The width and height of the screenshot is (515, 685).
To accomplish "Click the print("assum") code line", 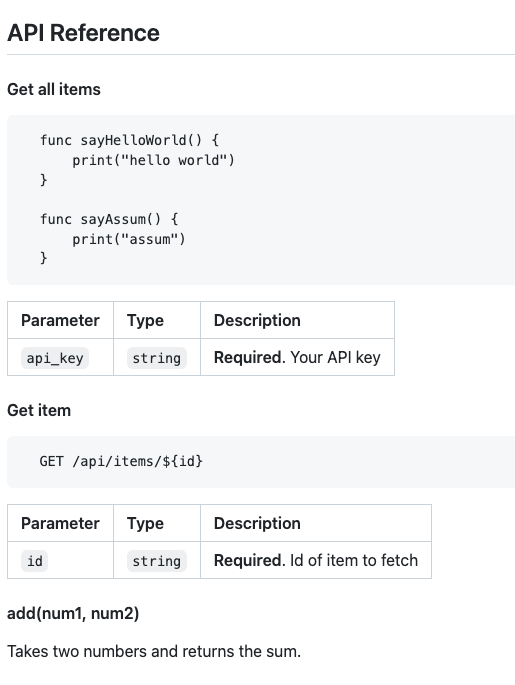I will (x=129, y=239).
